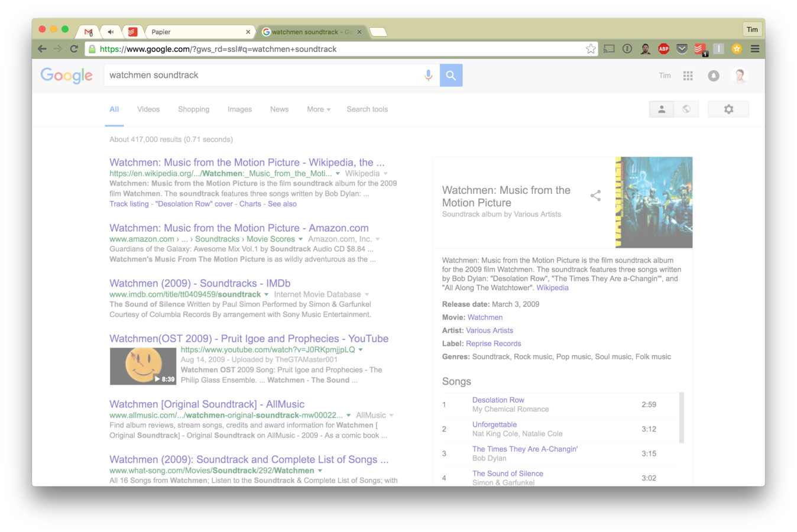This screenshot has width=797, height=532.
Task: Click the blue magnifier search button
Action: pos(451,75)
